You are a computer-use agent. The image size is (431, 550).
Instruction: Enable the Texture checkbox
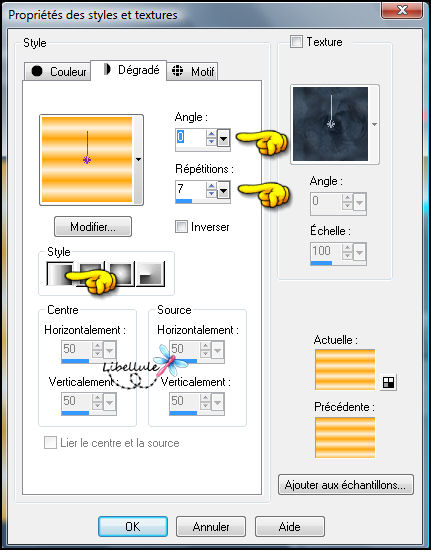[x=296, y=42]
